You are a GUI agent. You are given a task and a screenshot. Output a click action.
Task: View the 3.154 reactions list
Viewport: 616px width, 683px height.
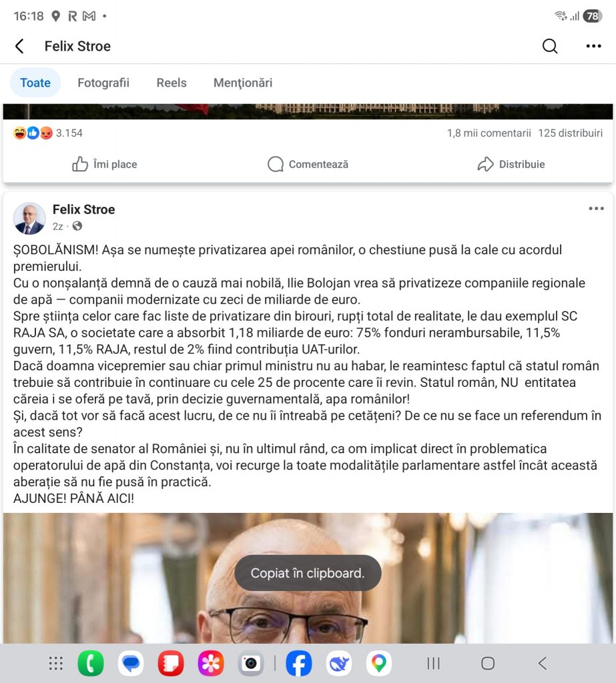[x=48, y=133]
